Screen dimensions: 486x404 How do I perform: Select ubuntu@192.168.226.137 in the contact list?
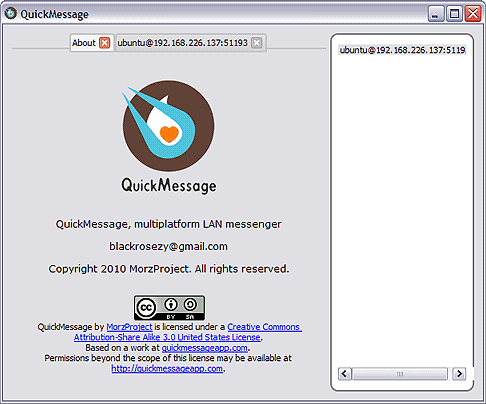(402, 50)
